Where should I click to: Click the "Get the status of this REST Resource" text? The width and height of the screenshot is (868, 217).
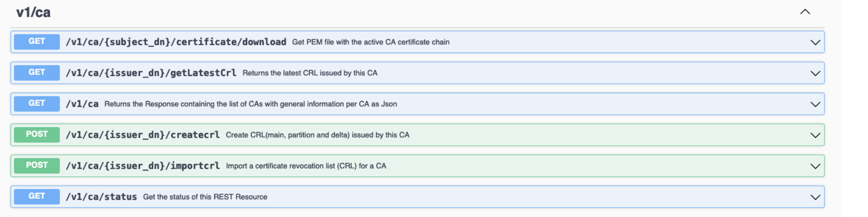point(205,197)
